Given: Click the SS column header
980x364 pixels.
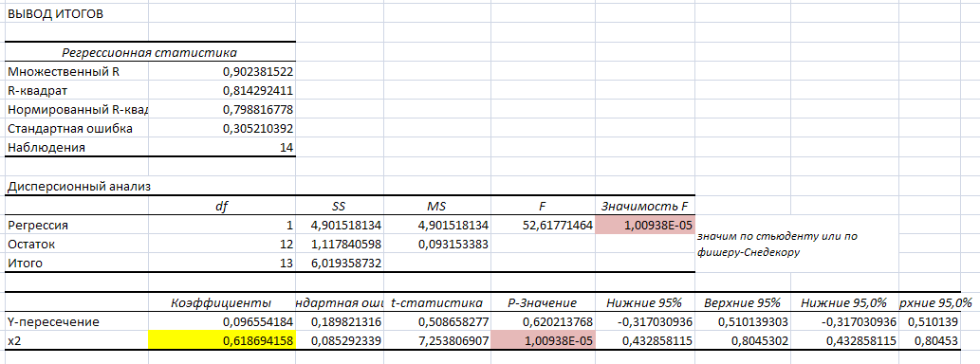Looking at the screenshot, I should click(340, 206).
